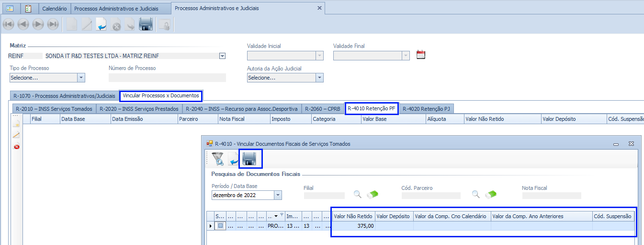Open the R-2060 CPRB tab
The height and width of the screenshot is (245, 644).
[x=323, y=109]
